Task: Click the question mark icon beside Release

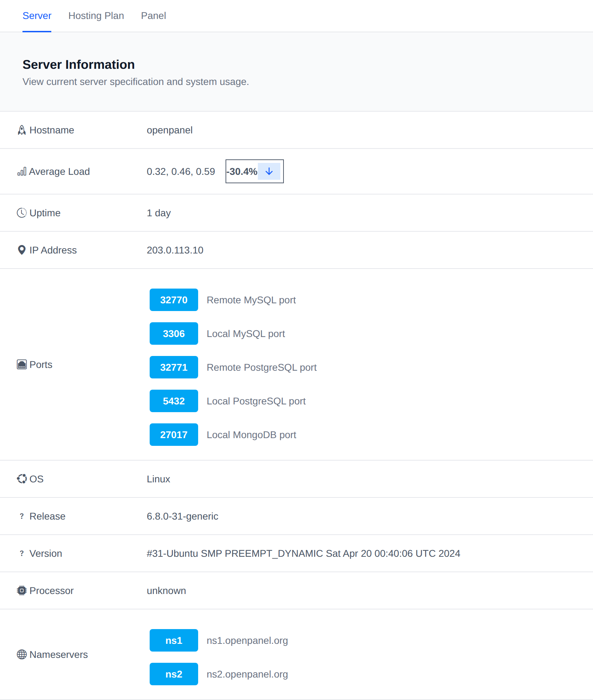Action: 22,516
